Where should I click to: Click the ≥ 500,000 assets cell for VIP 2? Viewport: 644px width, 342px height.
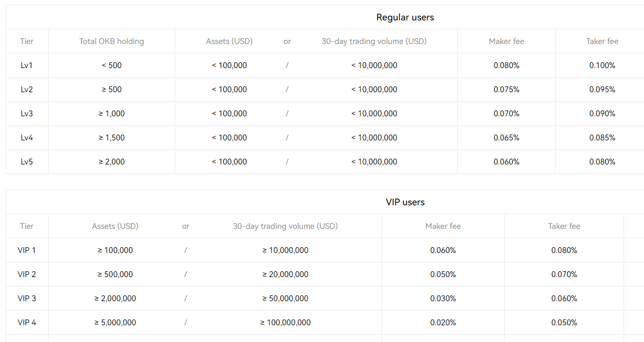click(115, 274)
